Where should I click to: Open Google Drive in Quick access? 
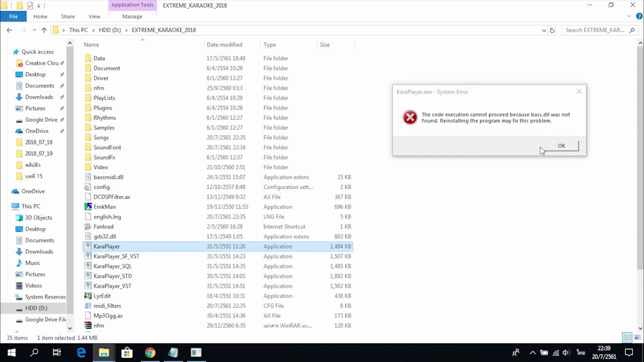[x=41, y=120]
